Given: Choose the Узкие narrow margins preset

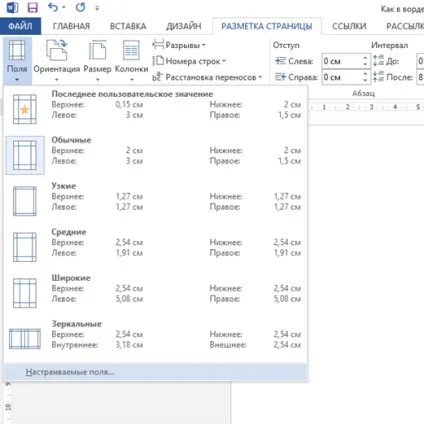Looking at the screenshot, I should 155,201.
